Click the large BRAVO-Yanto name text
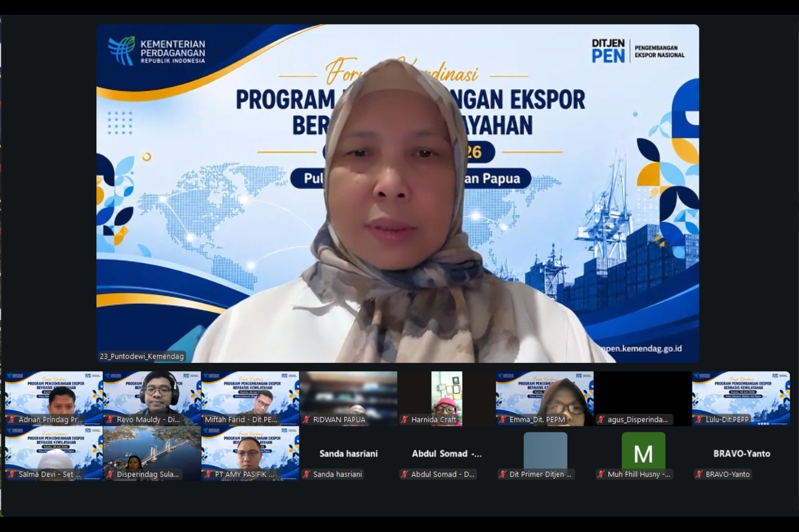799x532 pixels. [x=742, y=454]
